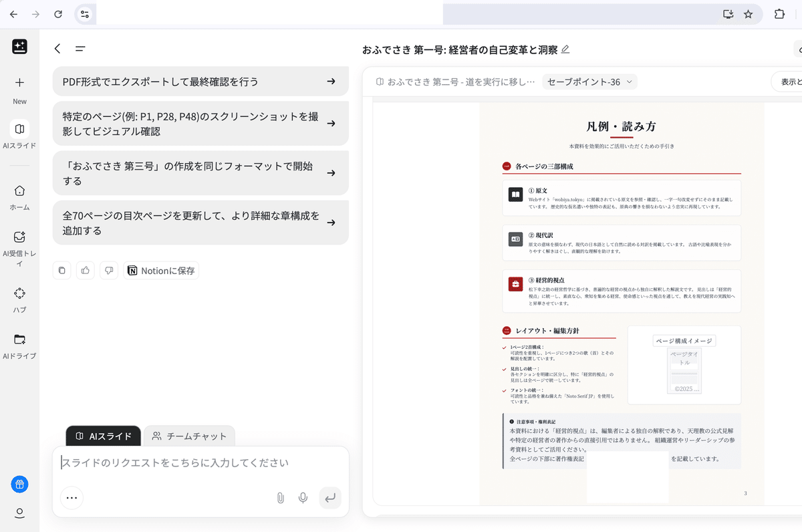Give a thumbs up to the response

pyautogui.click(x=86, y=271)
